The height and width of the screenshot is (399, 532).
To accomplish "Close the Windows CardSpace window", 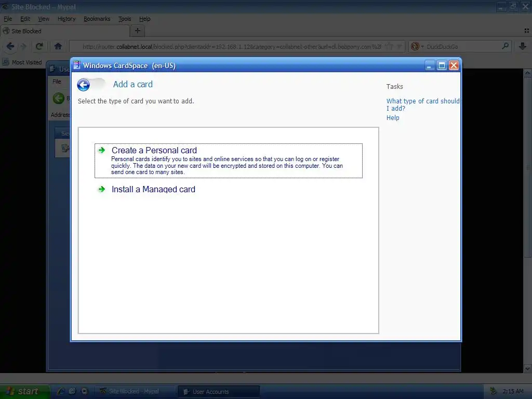I will pos(454,65).
